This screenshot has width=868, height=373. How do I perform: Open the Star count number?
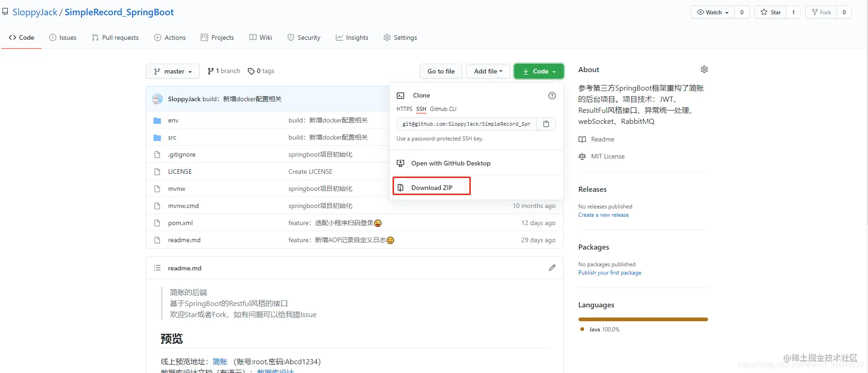[793, 12]
